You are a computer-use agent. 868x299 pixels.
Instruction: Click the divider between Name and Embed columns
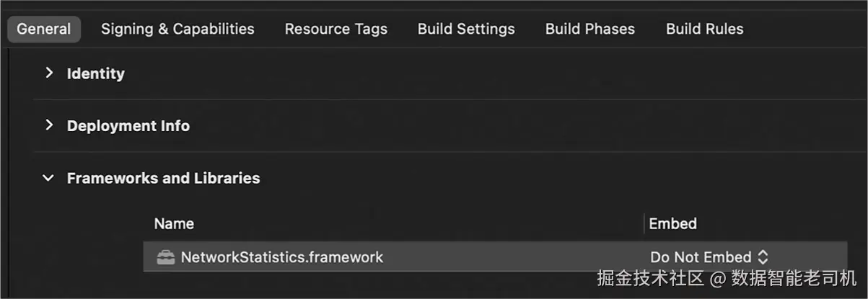tap(644, 223)
